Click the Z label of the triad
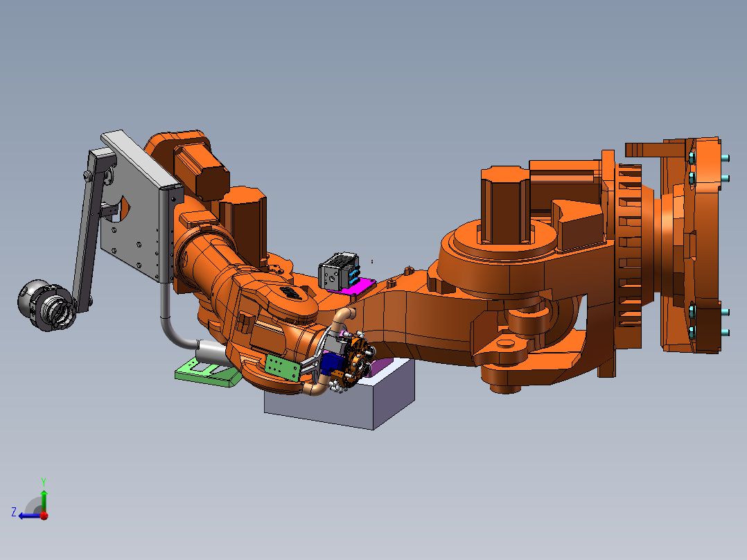Screen dimensions: 747x560 tap(14, 512)
